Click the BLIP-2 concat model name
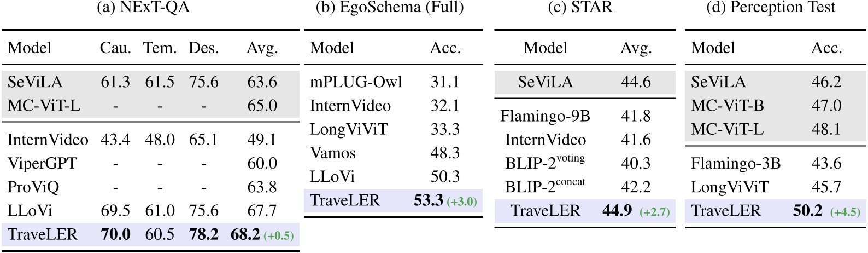 tap(545, 186)
